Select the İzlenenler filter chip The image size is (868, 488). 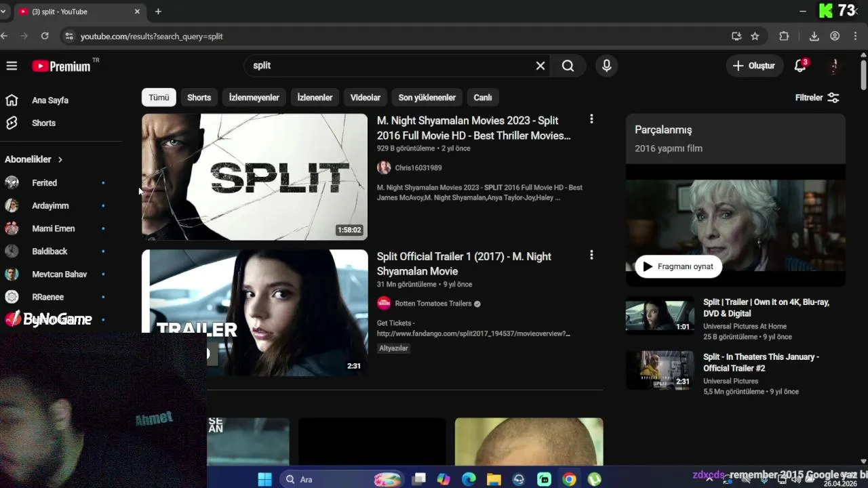(x=315, y=98)
